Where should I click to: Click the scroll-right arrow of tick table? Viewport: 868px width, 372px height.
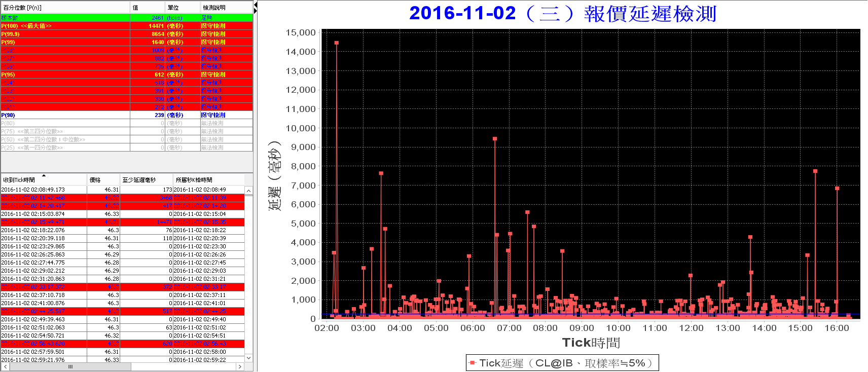click(240, 366)
